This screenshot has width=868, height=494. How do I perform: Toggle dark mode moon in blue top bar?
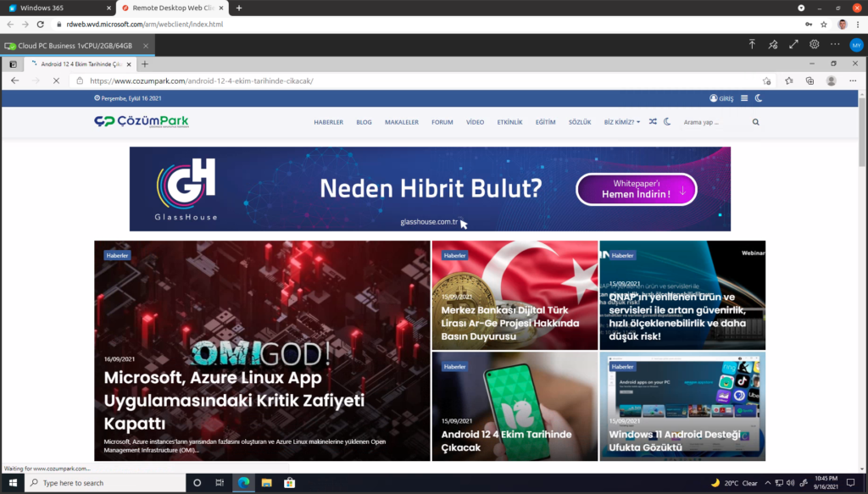759,98
